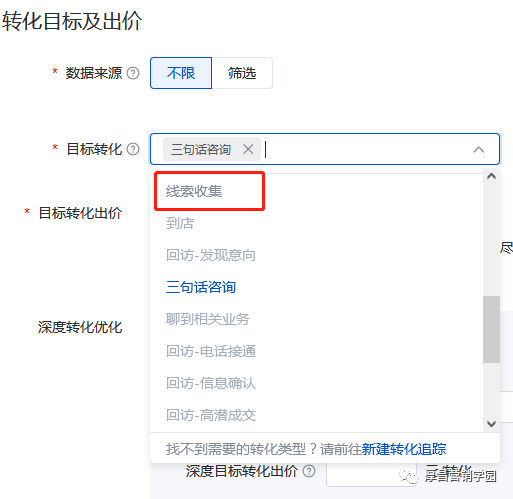This screenshot has height=499, width=513.
Task: Open help icon beside 目标转化
Action: pos(133,149)
